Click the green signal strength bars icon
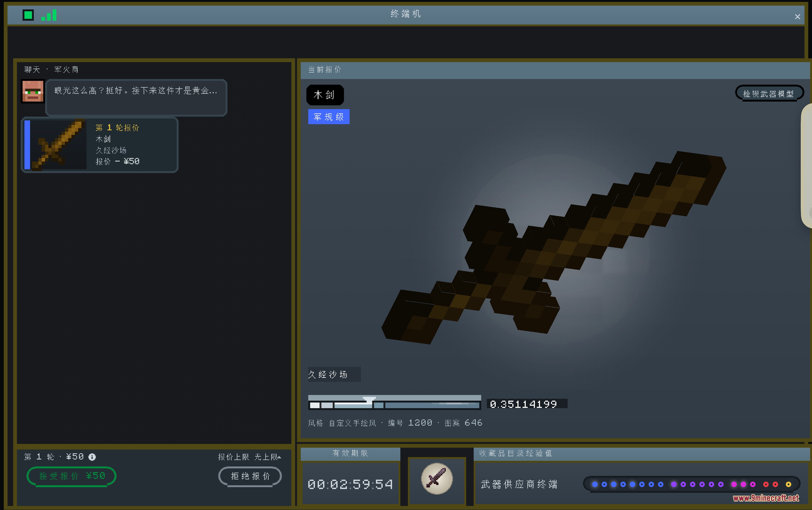812x510 pixels. 49,15
